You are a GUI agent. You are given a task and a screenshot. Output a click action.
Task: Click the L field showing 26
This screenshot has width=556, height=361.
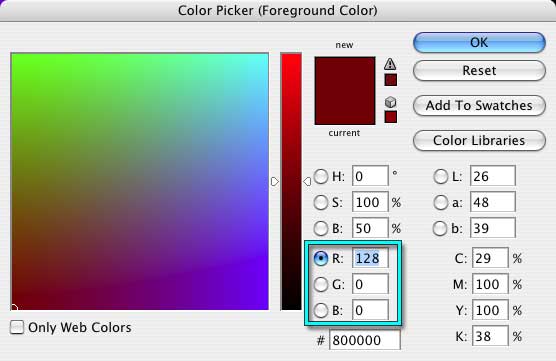[x=493, y=176]
